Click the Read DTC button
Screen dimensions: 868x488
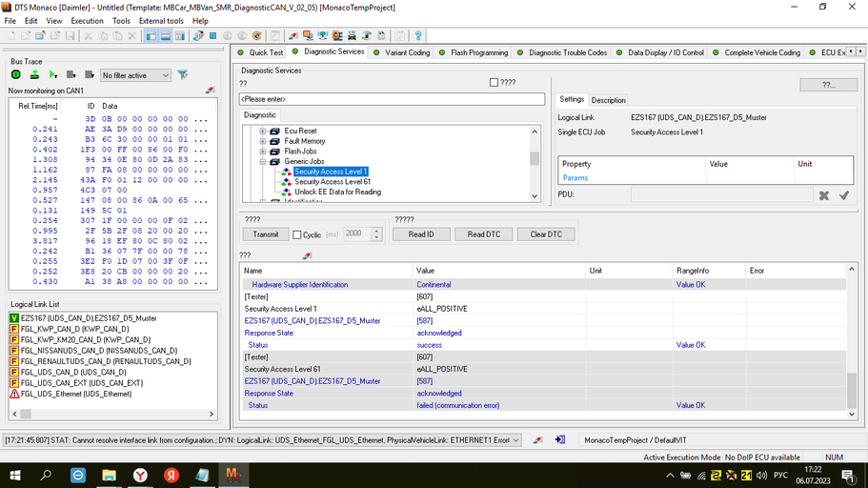tap(484, 234)
